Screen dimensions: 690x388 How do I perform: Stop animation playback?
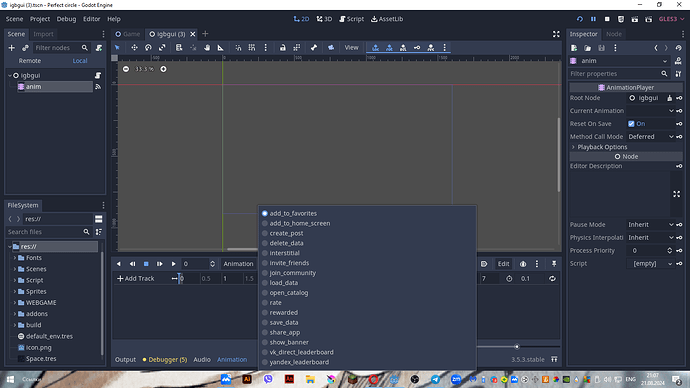click(146, 264)
